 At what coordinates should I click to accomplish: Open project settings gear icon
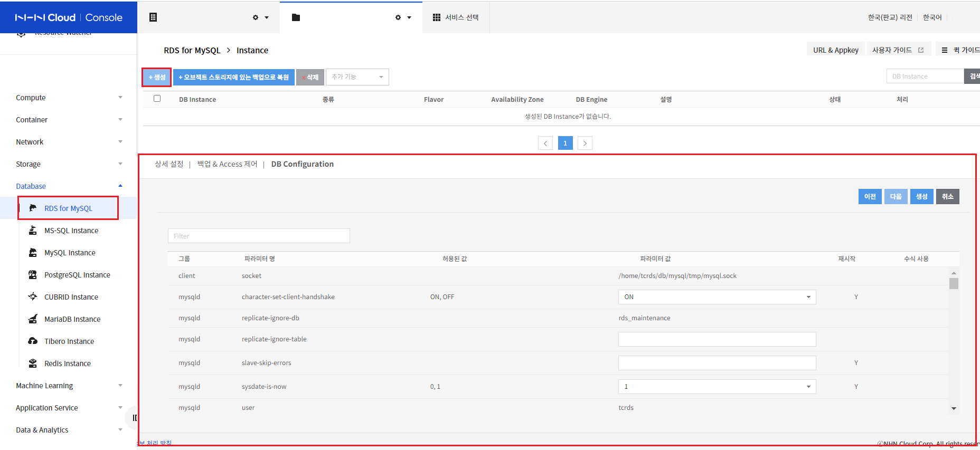398,17
